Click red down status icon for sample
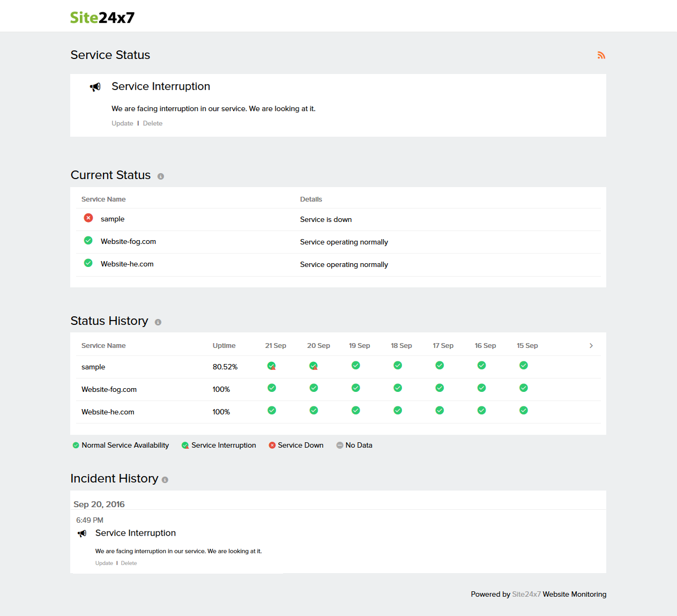The width and height of the screenshot is (677, 616). tap(88, 218)
